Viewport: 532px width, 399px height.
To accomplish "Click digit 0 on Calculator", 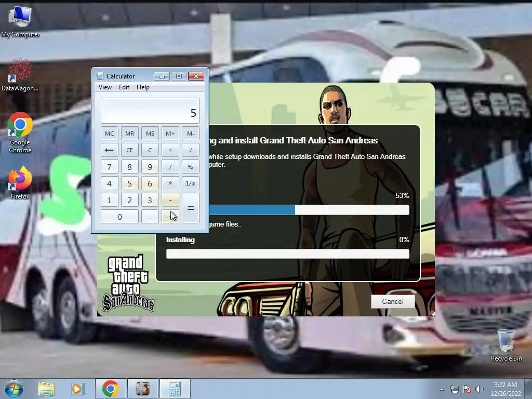I will pos(119,217).
